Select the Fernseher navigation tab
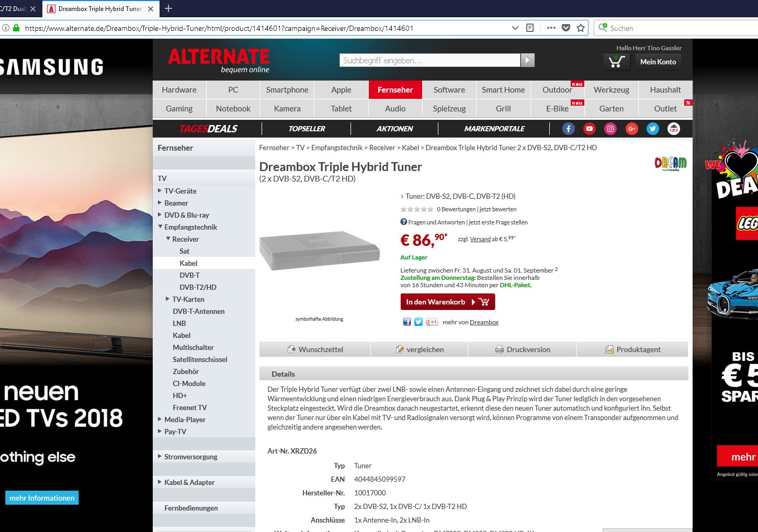The height and width of the screenshot is (532, 758). pos(395,90)
